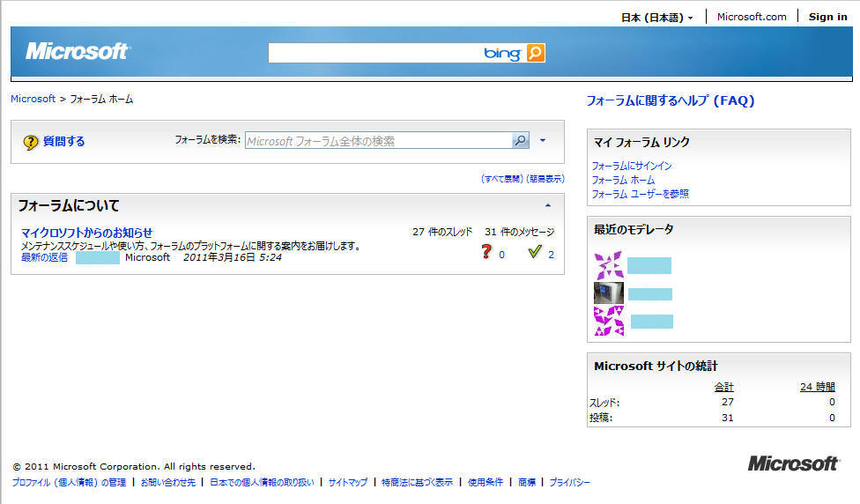Click すべて展開 to expand all

click(x=502, y=179)
